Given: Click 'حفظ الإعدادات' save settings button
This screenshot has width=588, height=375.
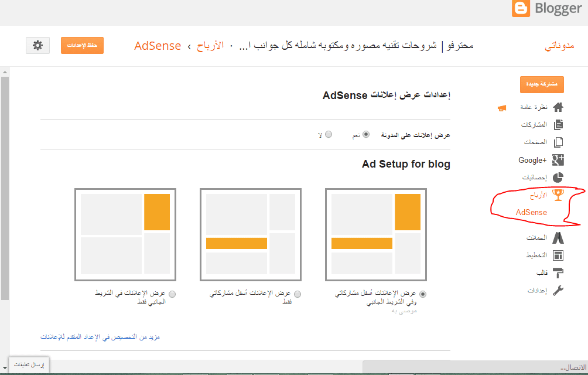Looking at the screenshot, I should click(x=82, y=45).
